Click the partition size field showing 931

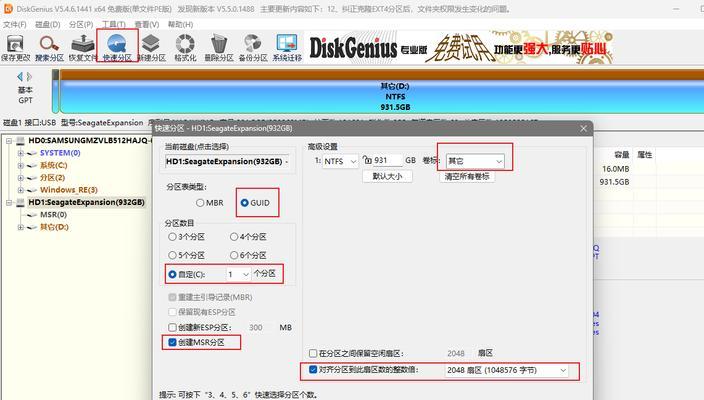point(387,160)
